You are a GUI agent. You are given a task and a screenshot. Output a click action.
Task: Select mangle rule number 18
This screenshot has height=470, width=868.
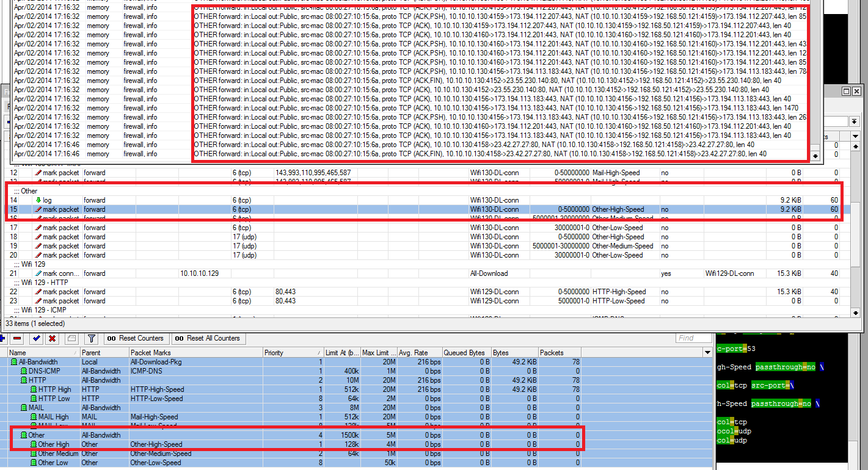(13, 237)
